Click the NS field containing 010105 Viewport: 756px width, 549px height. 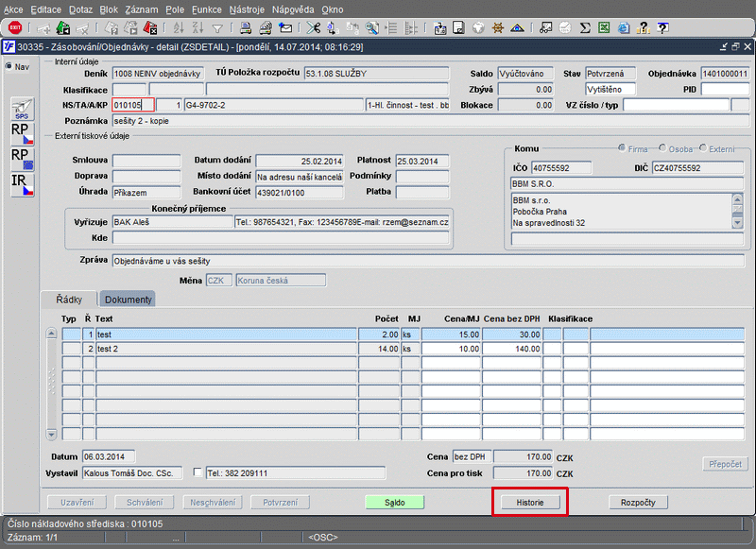(x=132, y=105)
